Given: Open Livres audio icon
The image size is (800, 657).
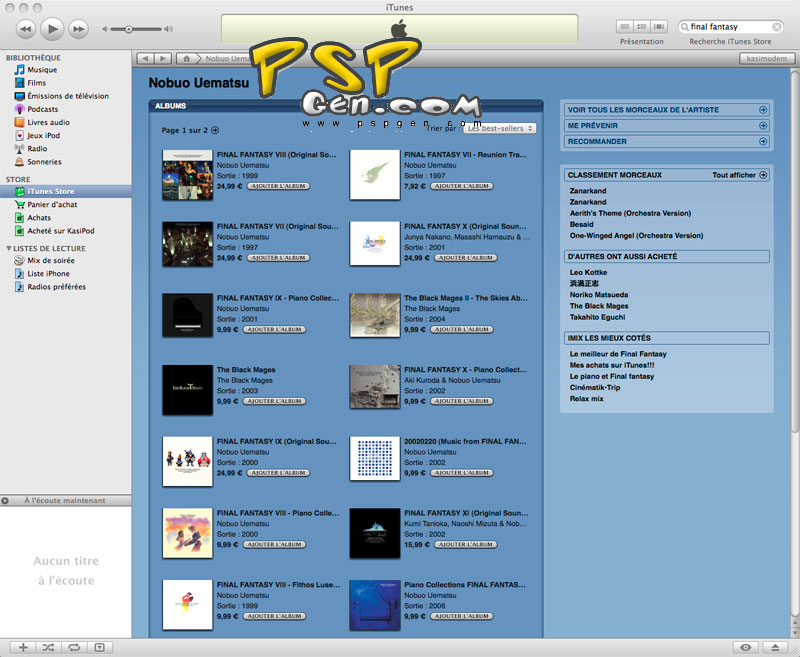Looking at the screenshot, I should [x=19, y=122].
